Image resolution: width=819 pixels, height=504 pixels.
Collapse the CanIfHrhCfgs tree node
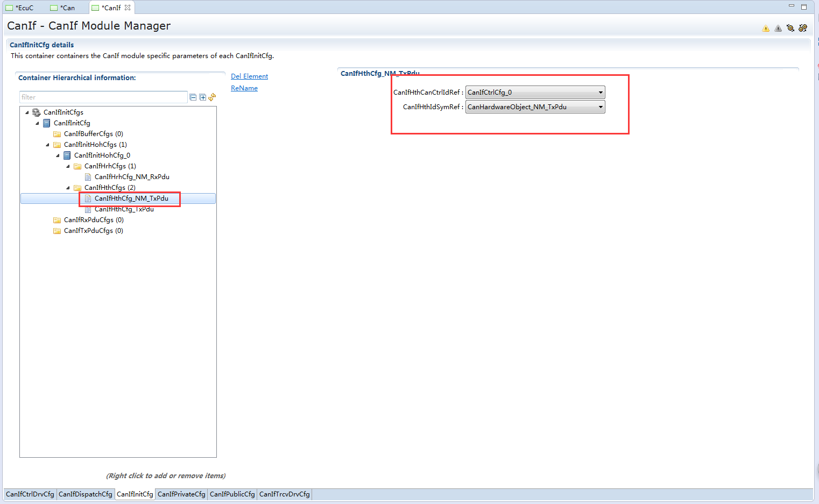tap(68, 166)
